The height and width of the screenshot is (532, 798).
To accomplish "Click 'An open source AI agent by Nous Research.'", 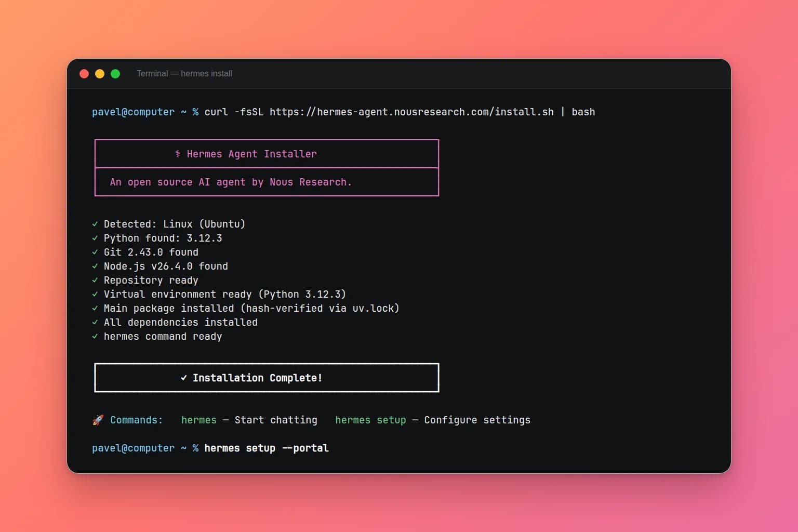I will tap(231, 182).
